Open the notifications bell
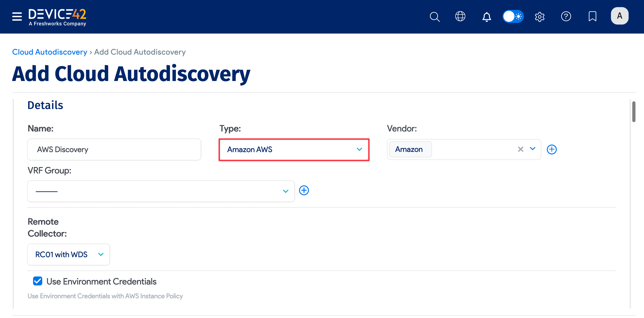This screenshot has height=318, width=644. (x=487, y=17)
